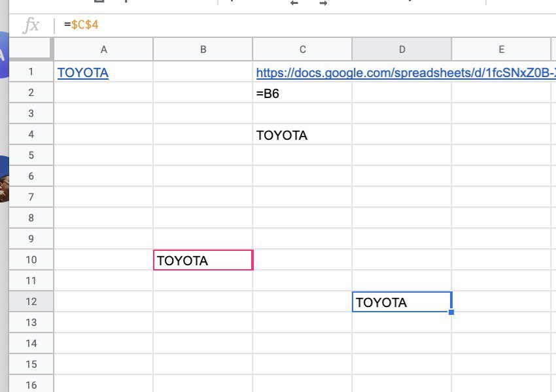Select column E header
The image size is (556, 392).
(x=502, y=50)
